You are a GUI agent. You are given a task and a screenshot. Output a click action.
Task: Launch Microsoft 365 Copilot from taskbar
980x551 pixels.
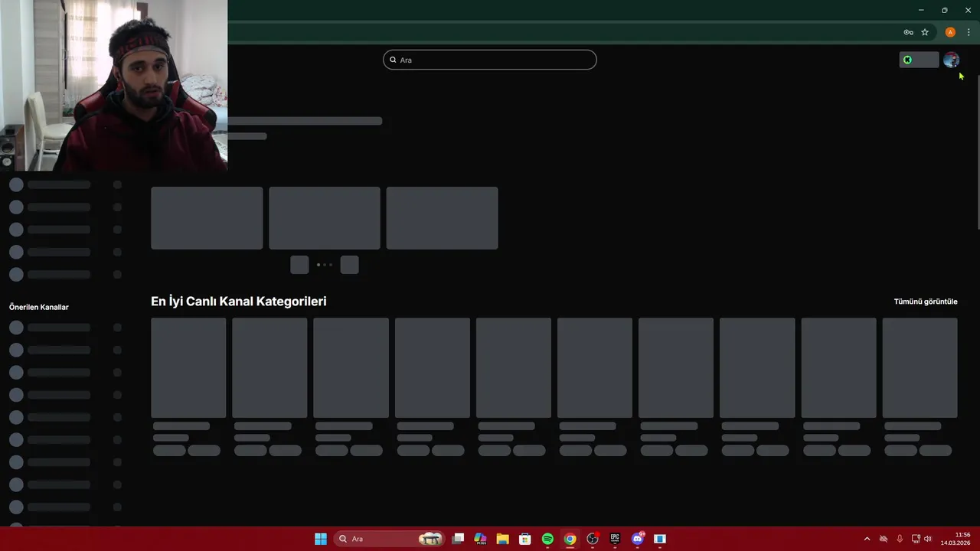(480, 539)
